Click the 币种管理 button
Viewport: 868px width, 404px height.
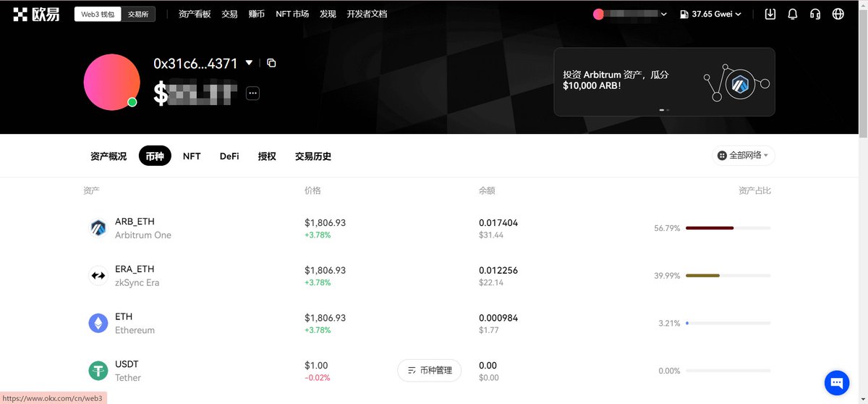click(430, 370)
